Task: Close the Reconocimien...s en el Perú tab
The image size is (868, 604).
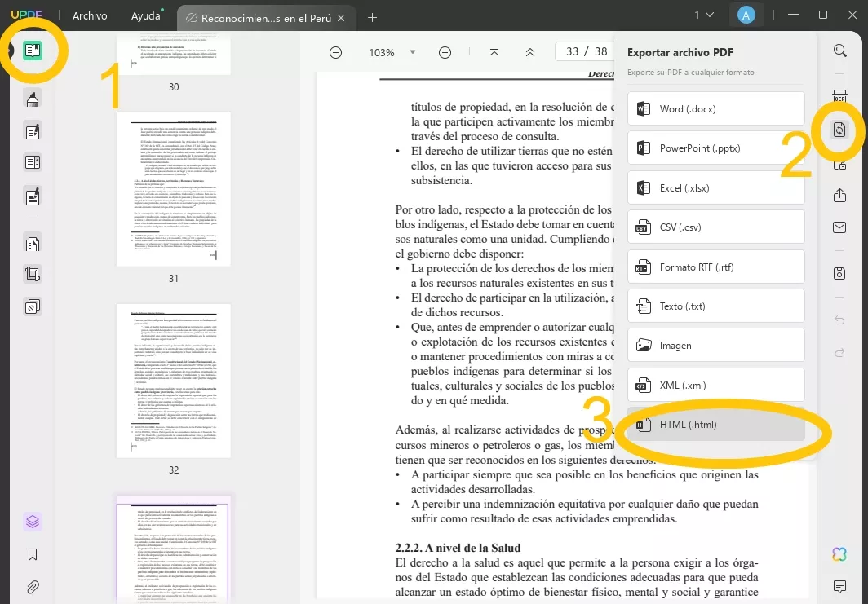Action: pyautogui.click(x=342, y=18)
